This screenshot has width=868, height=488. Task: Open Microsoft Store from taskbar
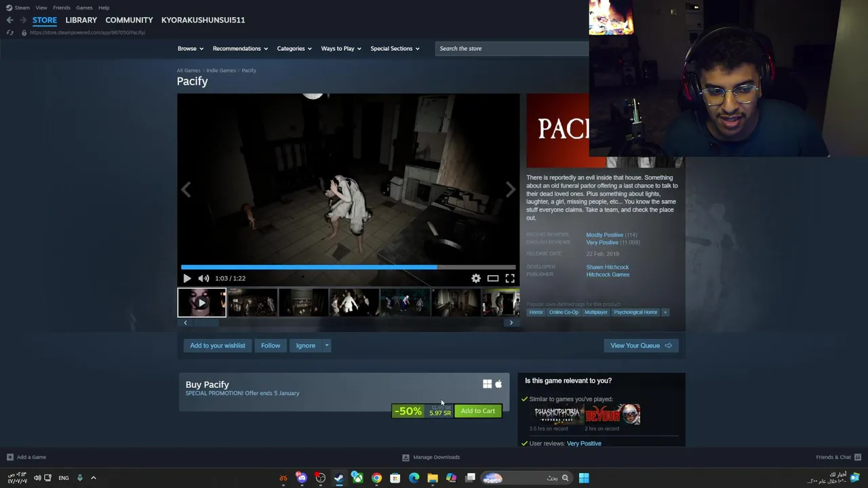(395, 478)
